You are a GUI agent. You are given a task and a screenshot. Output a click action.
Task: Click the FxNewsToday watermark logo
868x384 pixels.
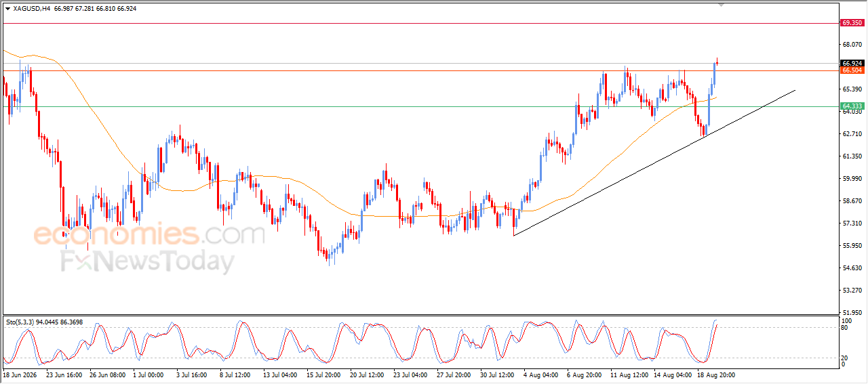[148, 261]
